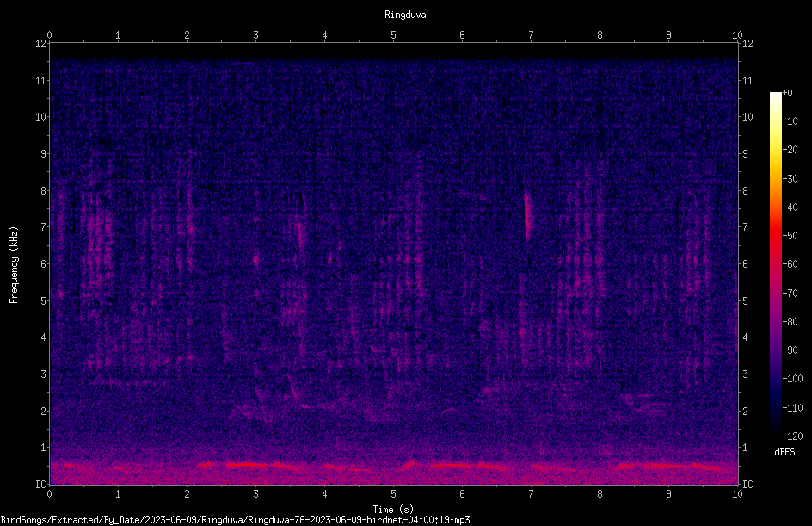Click the file path text ending in birdnet-04:00:19.mp3
This screenshot has width=812, height=526.
[x=235, y=520]
